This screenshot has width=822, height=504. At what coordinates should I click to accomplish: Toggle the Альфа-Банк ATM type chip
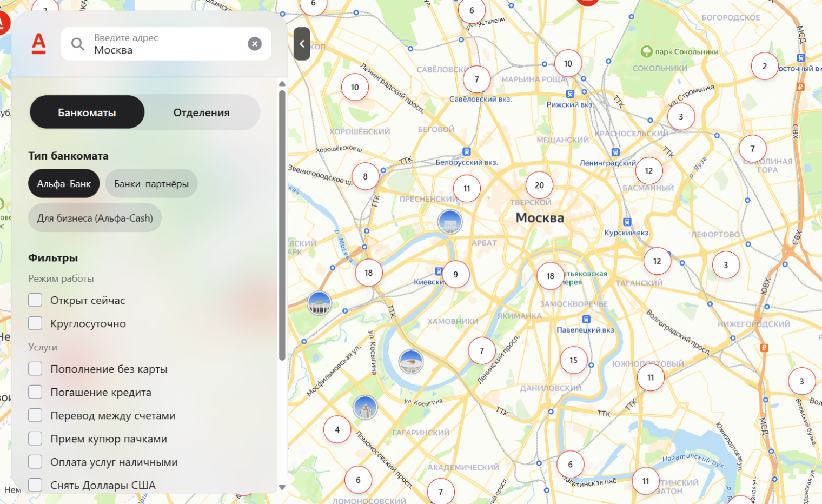[x=64, y=184]
